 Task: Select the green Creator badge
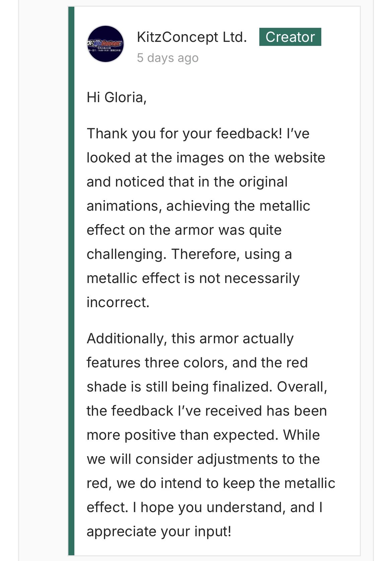pos(290,37)
